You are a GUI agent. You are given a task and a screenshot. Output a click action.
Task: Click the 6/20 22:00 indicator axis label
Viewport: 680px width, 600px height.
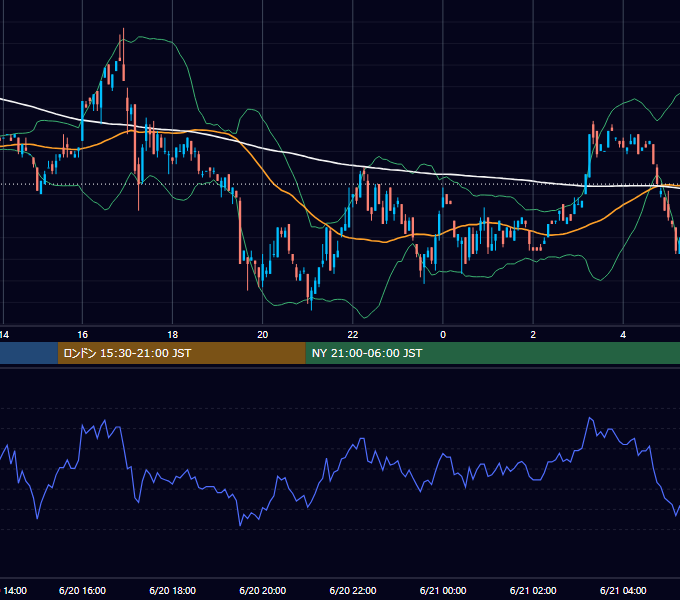tap(353, 590)
